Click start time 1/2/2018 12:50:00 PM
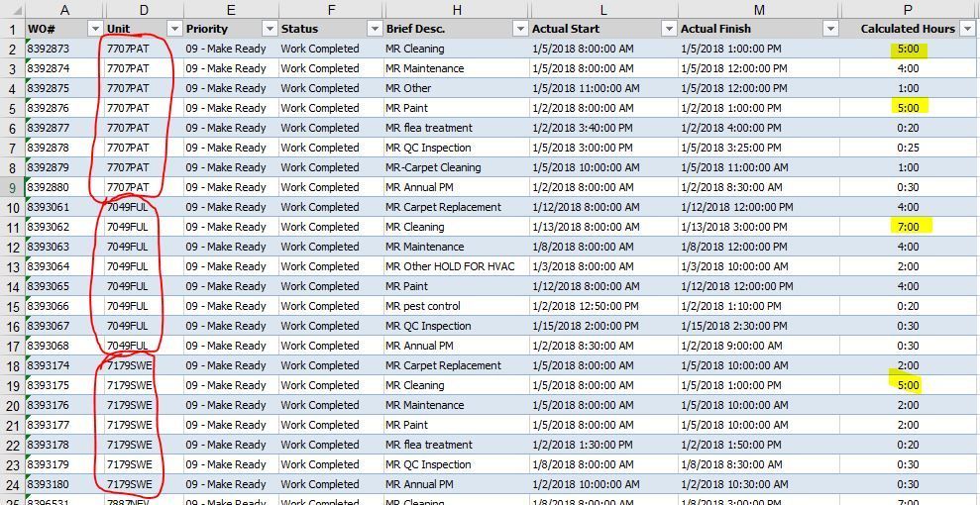 (x=603, y=306)
